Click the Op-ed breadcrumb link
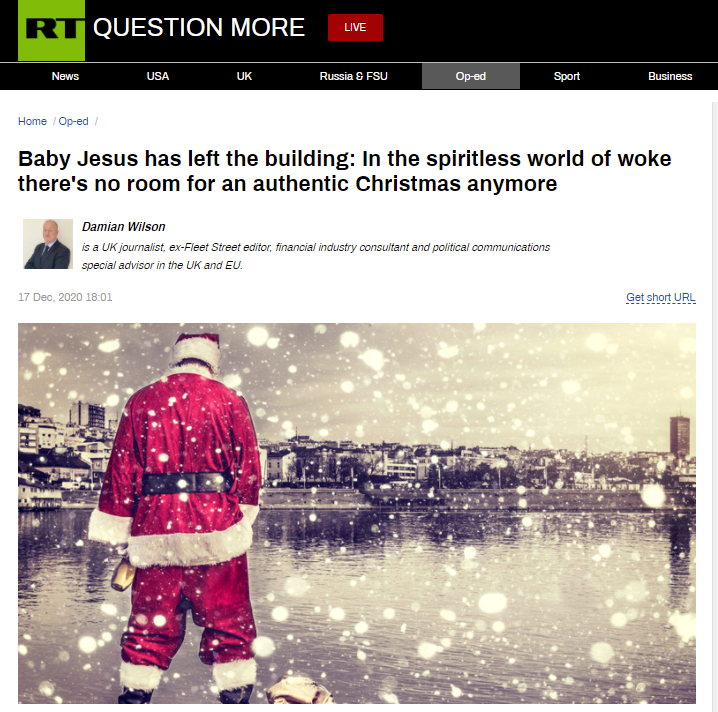 tap(73, 121)
